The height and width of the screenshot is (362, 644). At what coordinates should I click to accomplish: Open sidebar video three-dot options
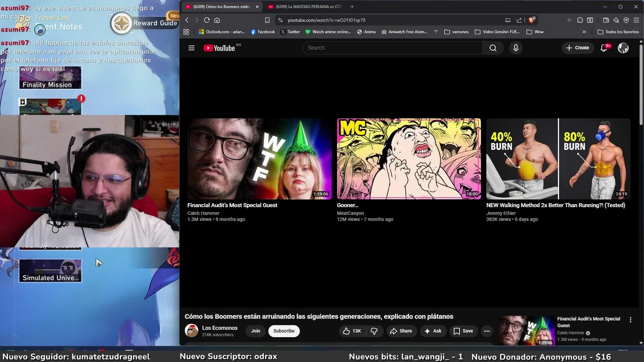630,320
